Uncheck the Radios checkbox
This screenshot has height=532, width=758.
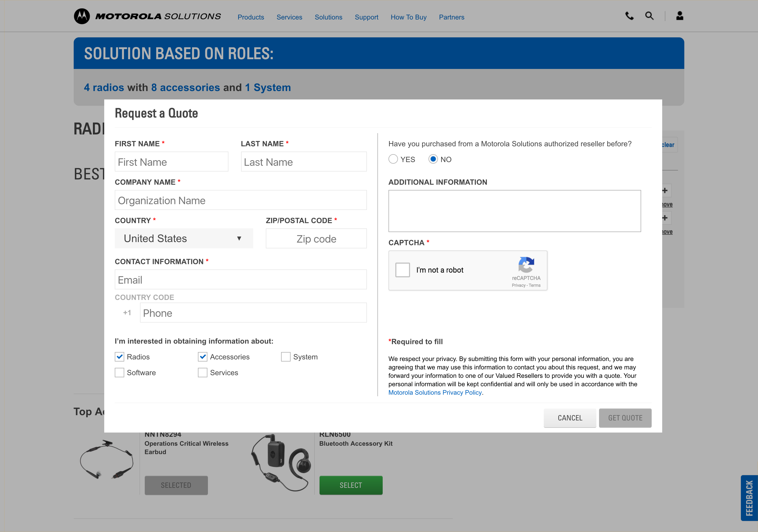[x=119, y=357]
